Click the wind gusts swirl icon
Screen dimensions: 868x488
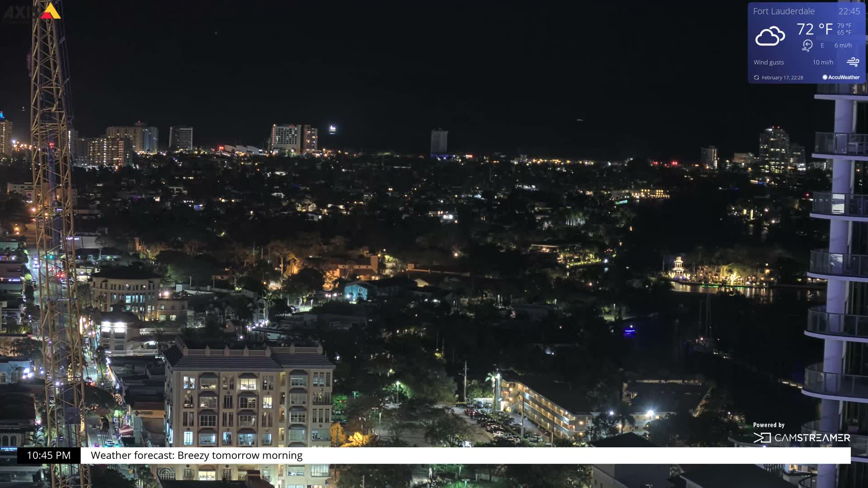tap(853, 62)
